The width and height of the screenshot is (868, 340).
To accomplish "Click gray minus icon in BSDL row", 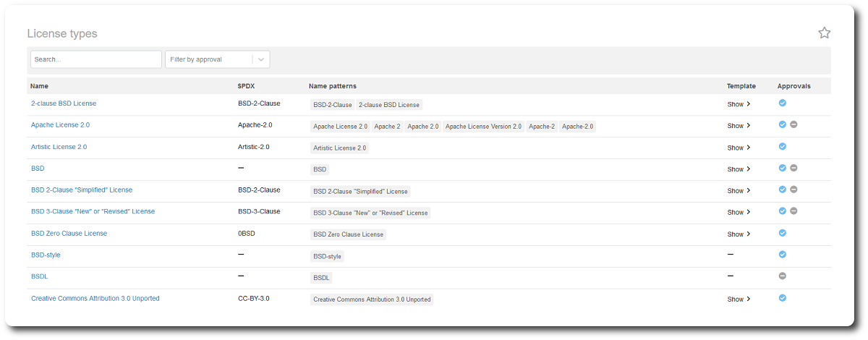I will click(x=782, y=276).
